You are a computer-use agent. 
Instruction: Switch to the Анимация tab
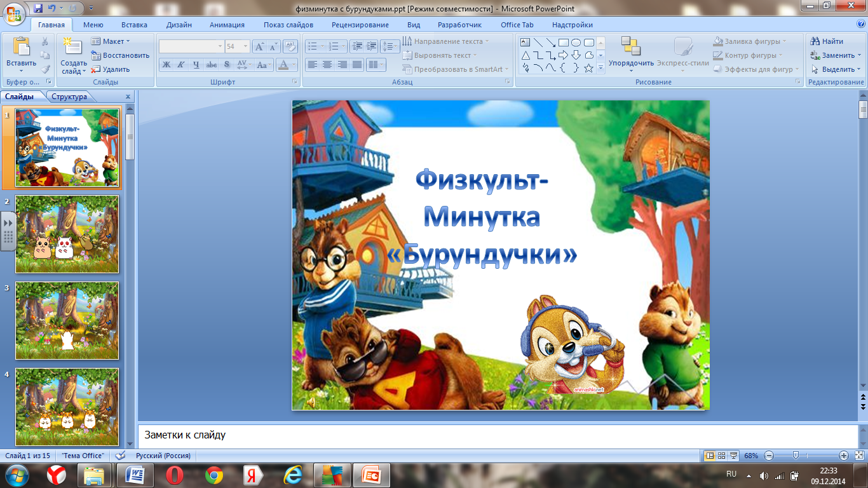[x=227, y=25]
